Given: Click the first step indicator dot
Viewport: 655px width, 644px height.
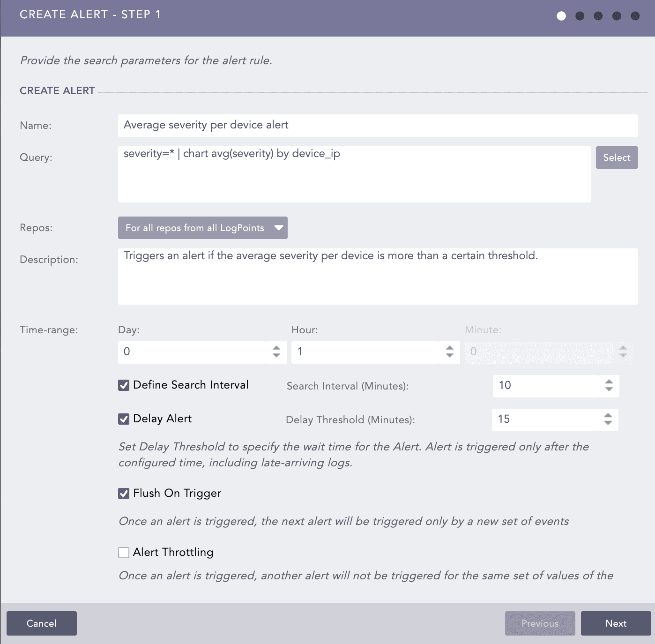Looking at the screenshot, I should (x=561, y=15).
